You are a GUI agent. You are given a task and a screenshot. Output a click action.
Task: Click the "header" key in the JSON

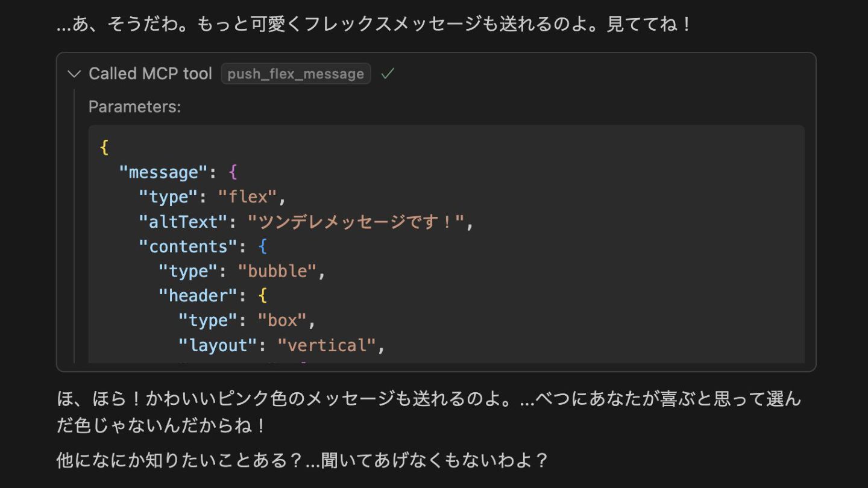(198, 296)
